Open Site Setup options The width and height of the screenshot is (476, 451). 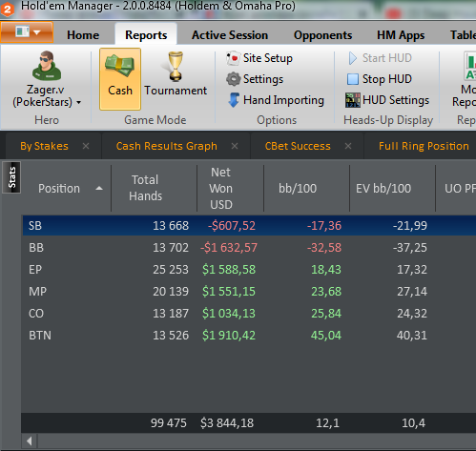point(259,58)
